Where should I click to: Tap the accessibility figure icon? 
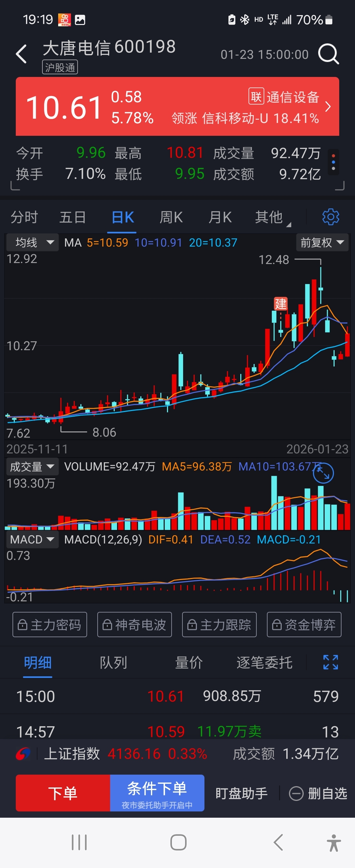point(333,843)
